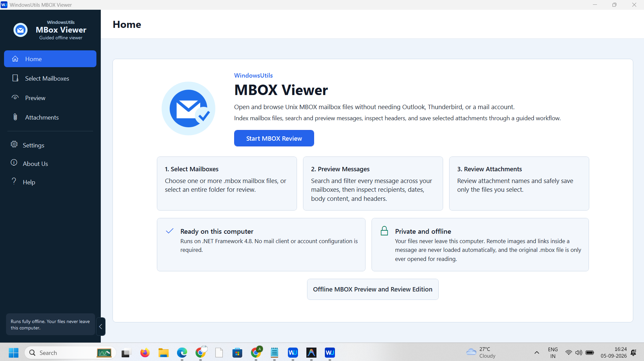
Task: Start MBOX Review
Action: pos(274,138)
